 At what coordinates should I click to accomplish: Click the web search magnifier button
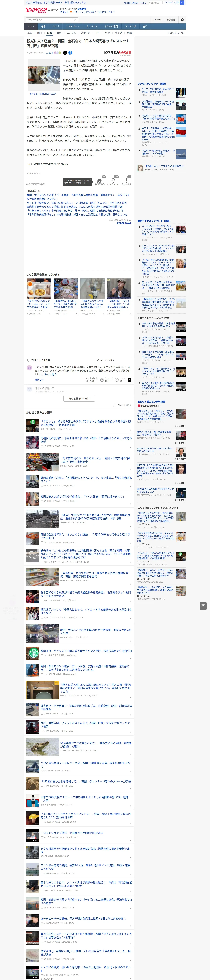[x=182, y=3]
